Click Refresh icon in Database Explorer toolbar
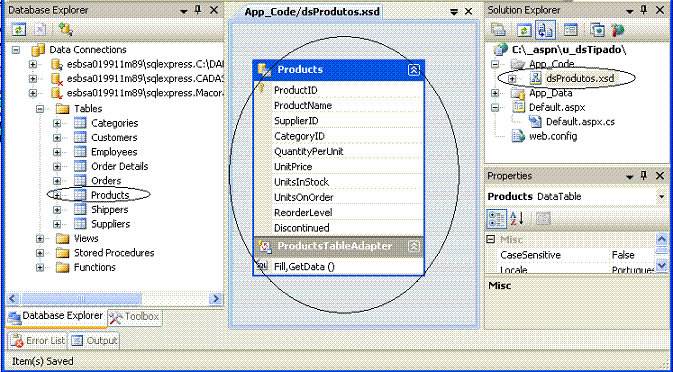 tap(19, 29)
